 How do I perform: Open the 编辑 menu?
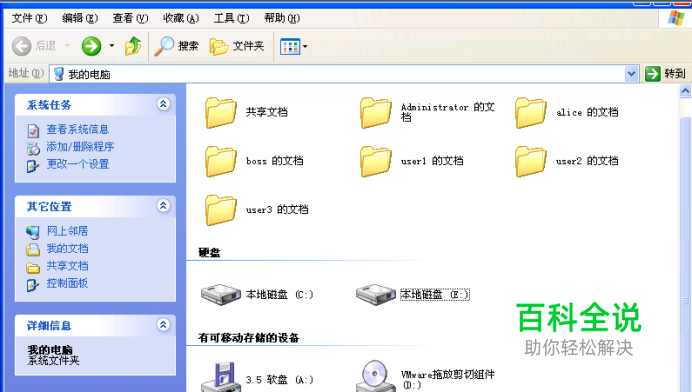point(80,18)
